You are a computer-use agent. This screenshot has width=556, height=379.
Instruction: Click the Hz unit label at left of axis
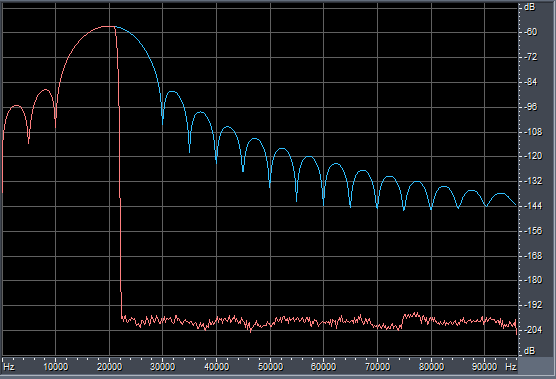[9, 367]
